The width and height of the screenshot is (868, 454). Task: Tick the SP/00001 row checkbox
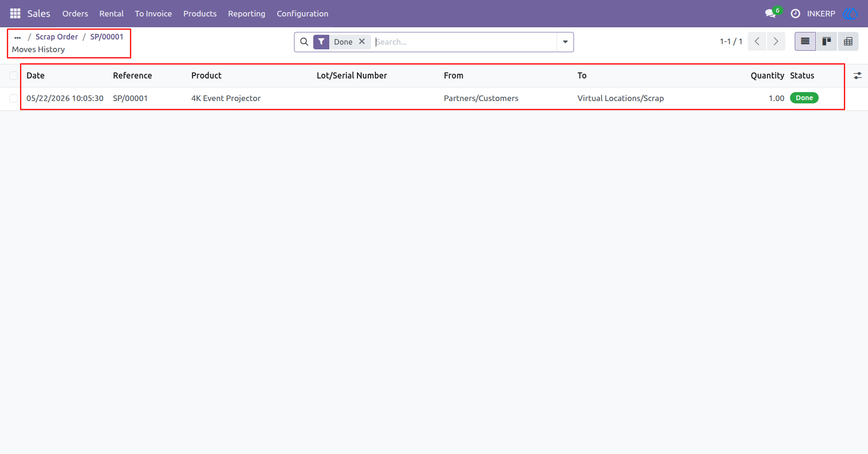pos(14,98)
